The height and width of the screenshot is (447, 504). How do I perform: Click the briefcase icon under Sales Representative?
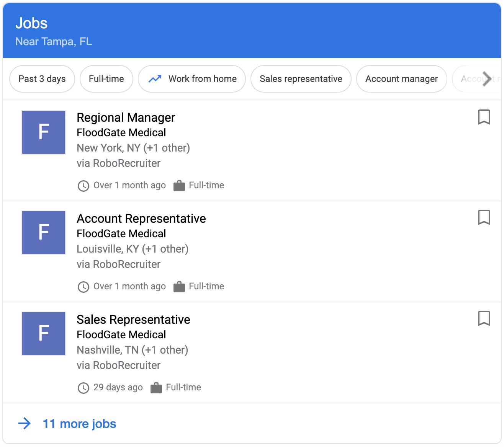point(156,388)
